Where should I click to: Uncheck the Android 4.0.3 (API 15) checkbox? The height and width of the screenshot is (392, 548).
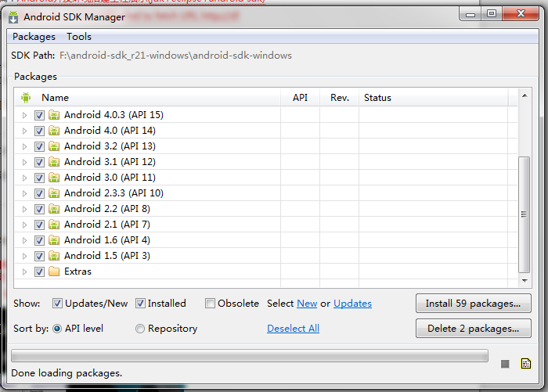(x=39, y=115)
